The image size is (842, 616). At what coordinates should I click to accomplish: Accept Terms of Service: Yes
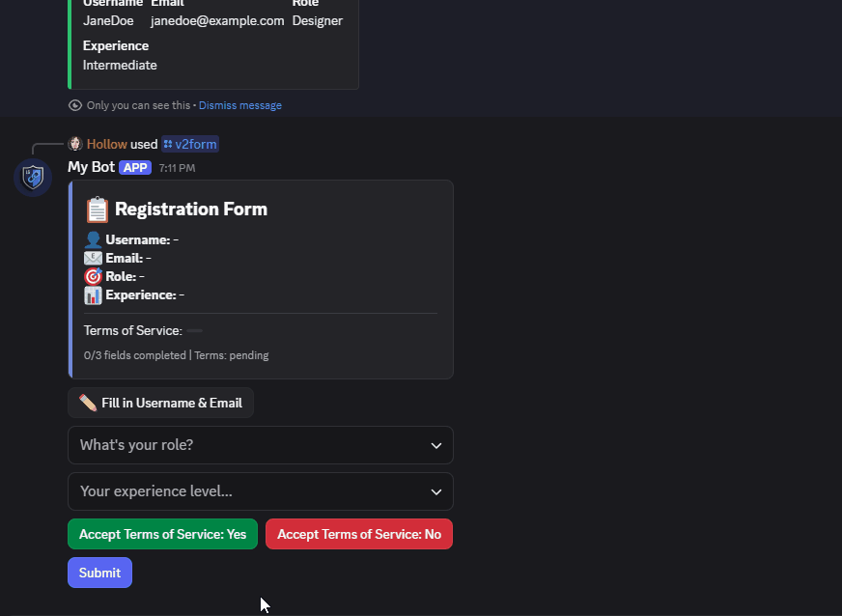[162, 534]
